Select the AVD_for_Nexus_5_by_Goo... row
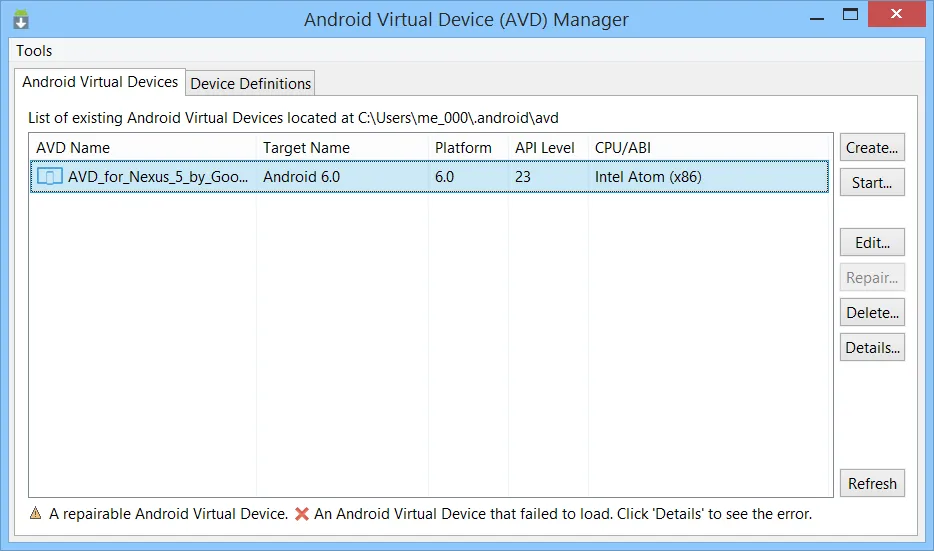Viewport: 934px width, 551px height. 429,177
